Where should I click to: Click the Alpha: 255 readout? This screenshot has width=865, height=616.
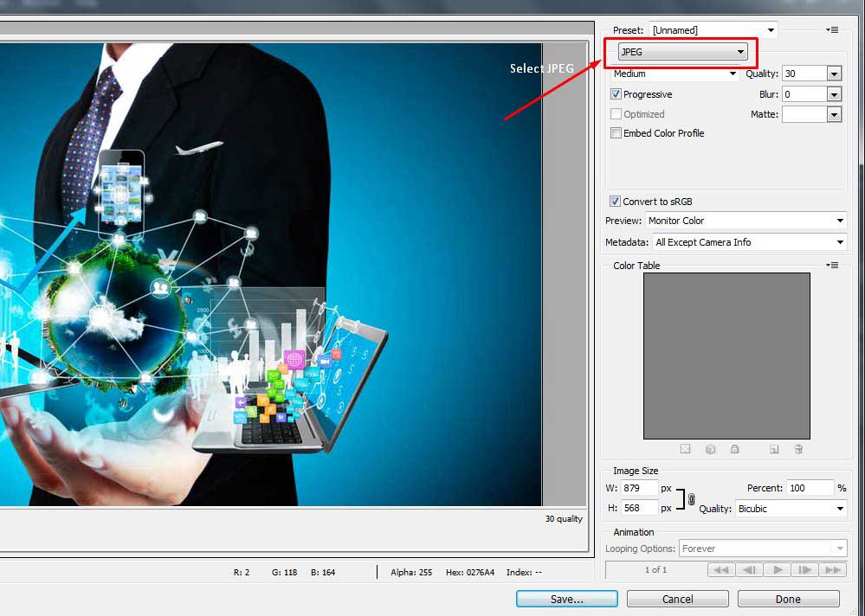(x=411, y=573)
